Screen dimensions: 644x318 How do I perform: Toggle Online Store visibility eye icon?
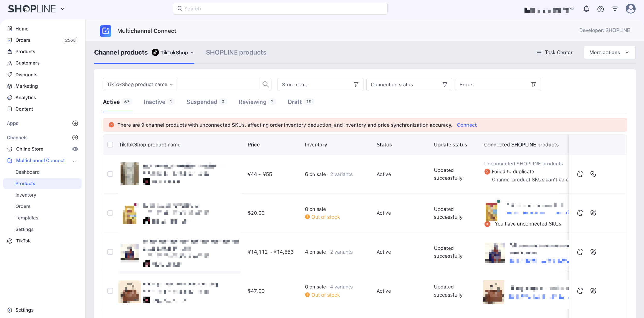click(75, 149)
